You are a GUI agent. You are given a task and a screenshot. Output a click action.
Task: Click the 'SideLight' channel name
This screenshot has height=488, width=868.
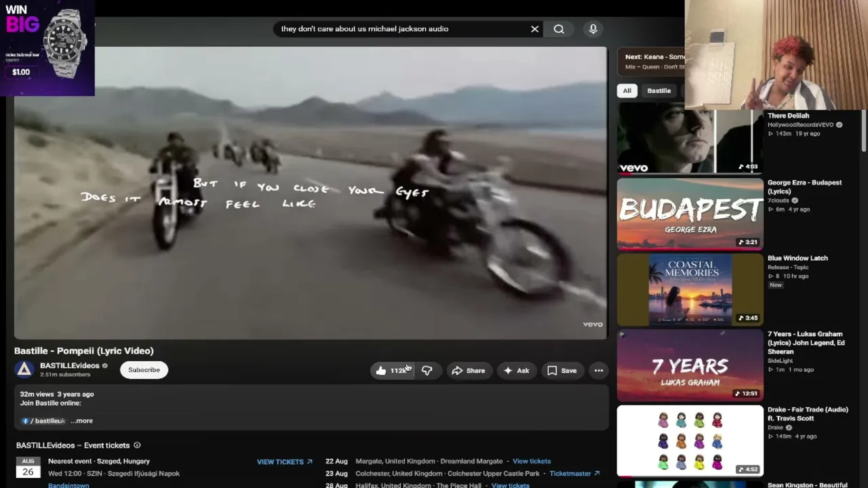pos(780,361)
